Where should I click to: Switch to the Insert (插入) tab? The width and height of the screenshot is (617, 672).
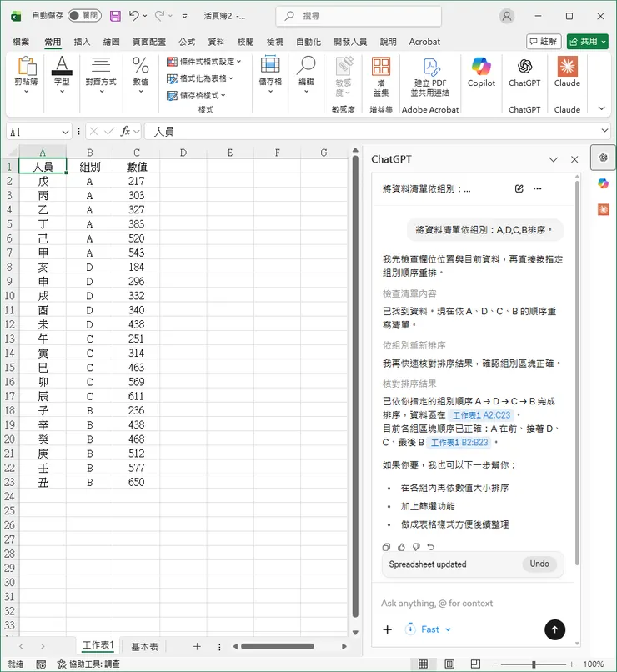(82, 42)
